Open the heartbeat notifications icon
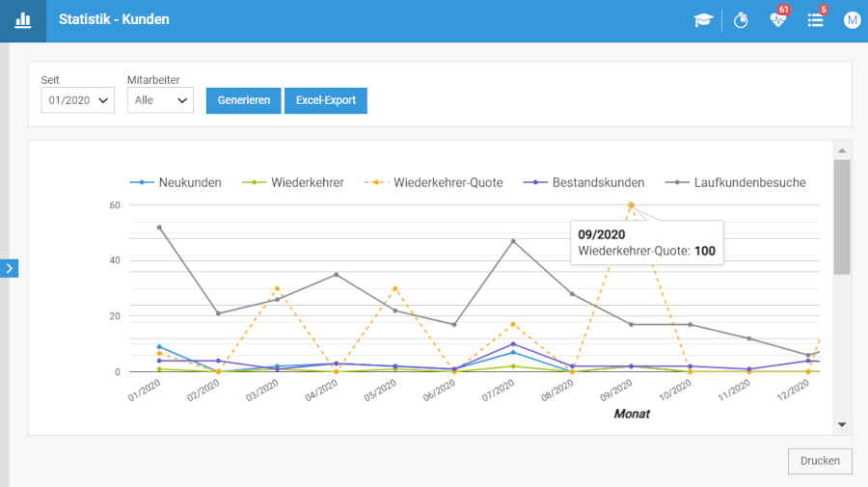 click(778, 20)
